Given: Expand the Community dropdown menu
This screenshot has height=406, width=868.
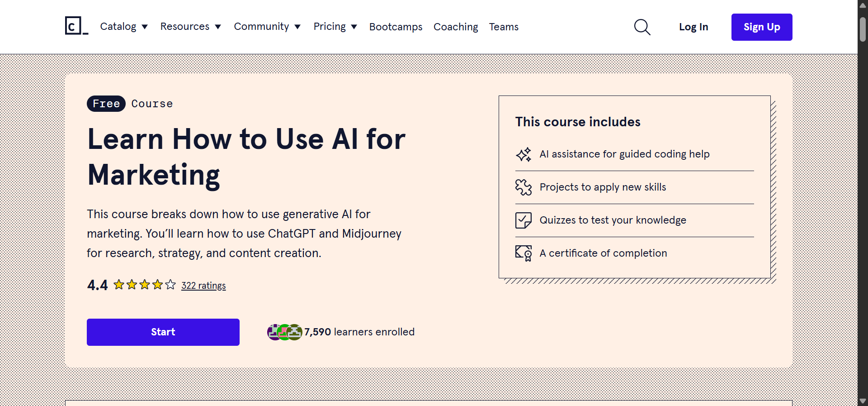Looking at the screenshot, I should pos(267,27).
